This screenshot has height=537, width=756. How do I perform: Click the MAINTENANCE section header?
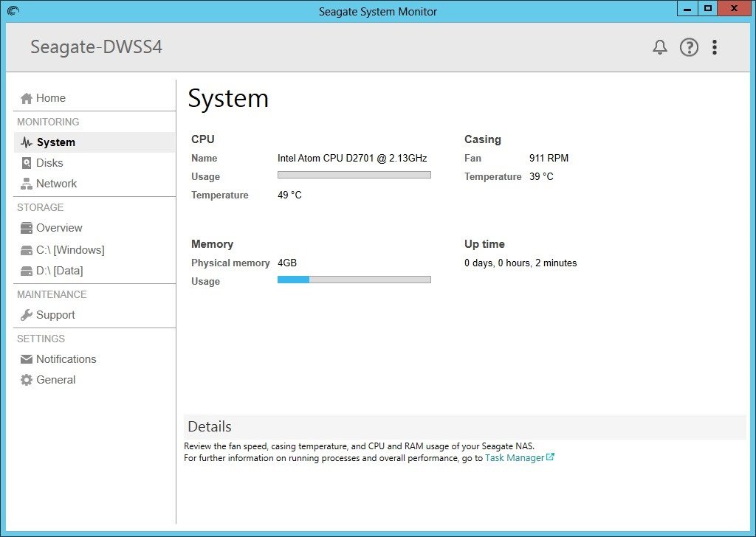52,295
